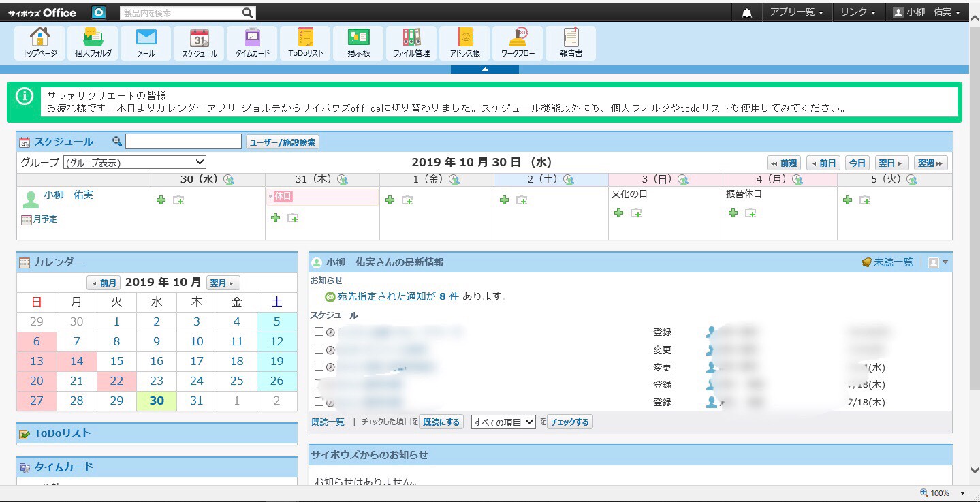Open the スケジュール calendar icon in toolbar
The image size is (980, 502).
coord(199,43)
